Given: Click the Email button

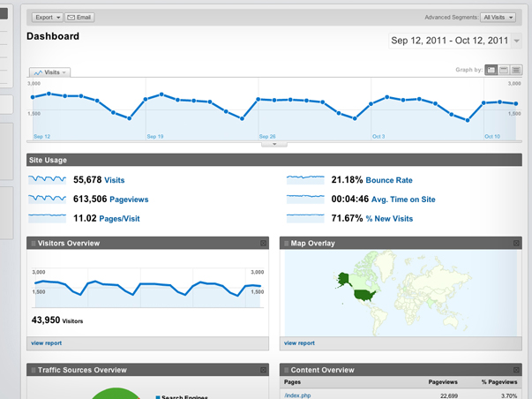Looking at the screenshot, I should pos(79,18).
